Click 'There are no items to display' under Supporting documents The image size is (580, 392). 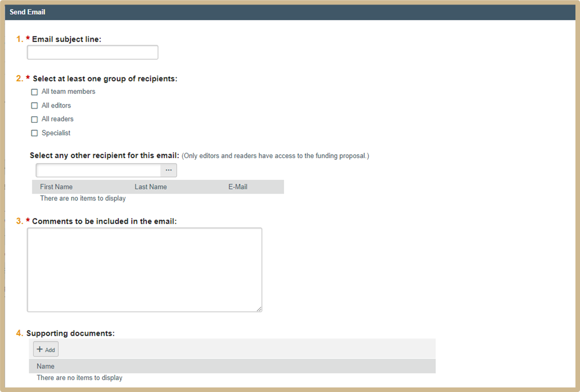point(80,378)
